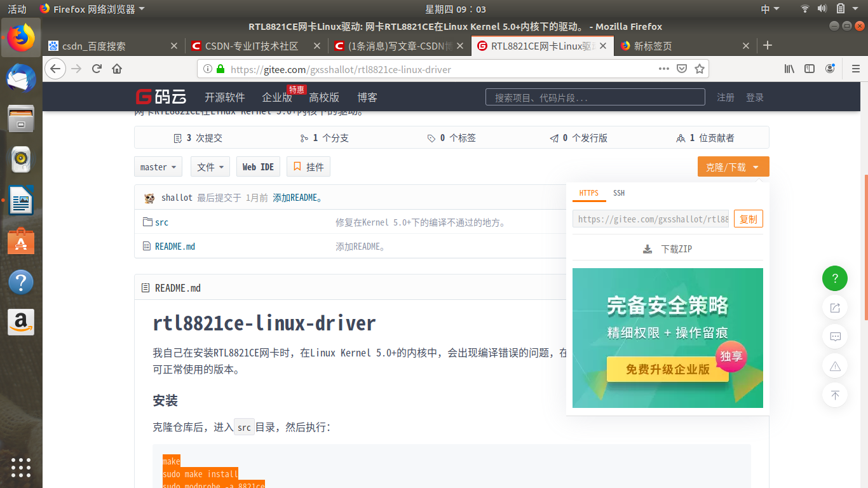View the 3 次提交 commits
This screenshot has width=868, height=488.
pos(198,138)
